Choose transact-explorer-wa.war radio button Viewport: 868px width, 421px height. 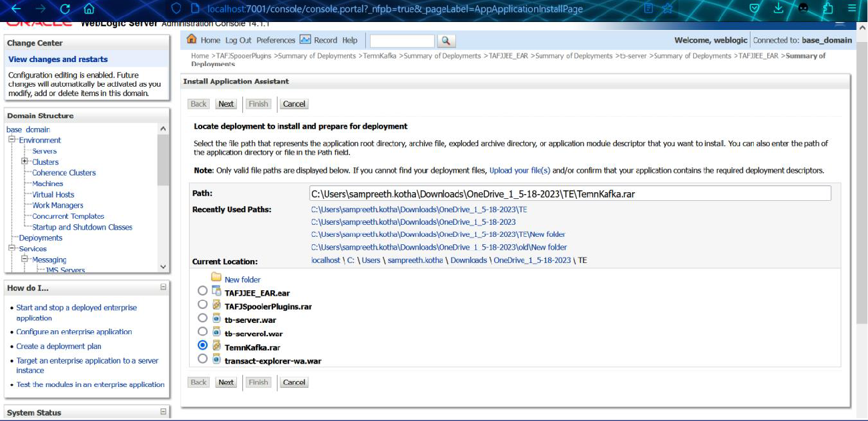coord(202,360)
